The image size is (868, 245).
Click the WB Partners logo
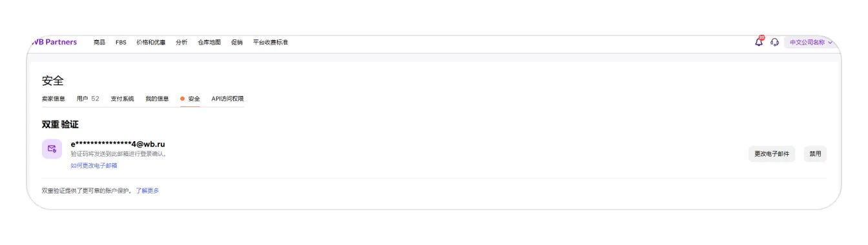pyautogui.click(x=54, y=42)
